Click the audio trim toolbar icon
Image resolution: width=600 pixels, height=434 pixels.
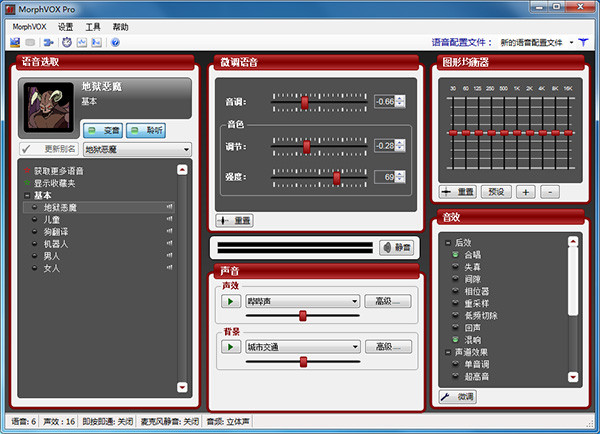coord(96,42)
